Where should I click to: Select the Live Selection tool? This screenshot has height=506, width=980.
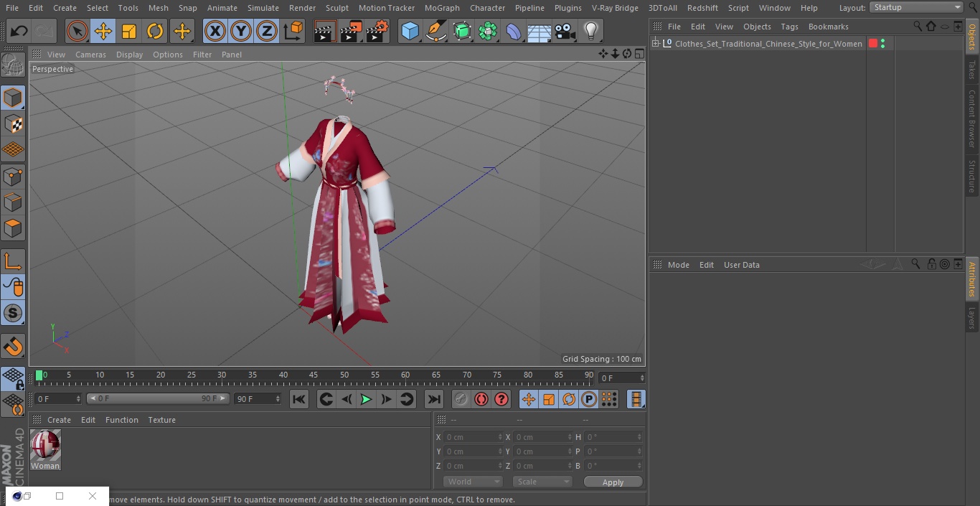(77, 31)
